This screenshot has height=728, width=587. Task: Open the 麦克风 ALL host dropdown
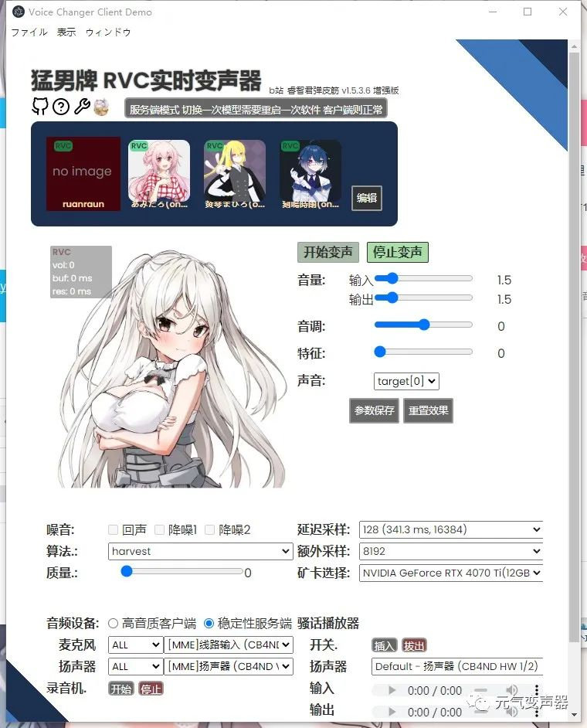135,645
